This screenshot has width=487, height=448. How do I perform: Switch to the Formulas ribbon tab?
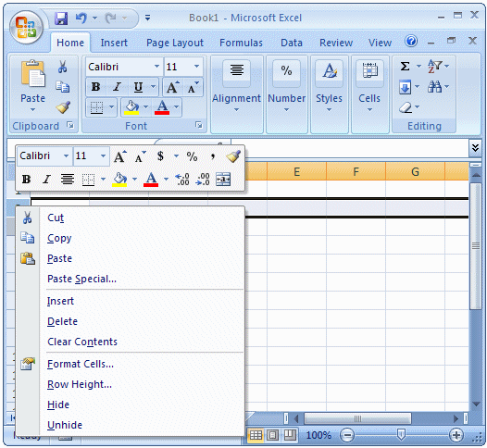tap(241, 43)
